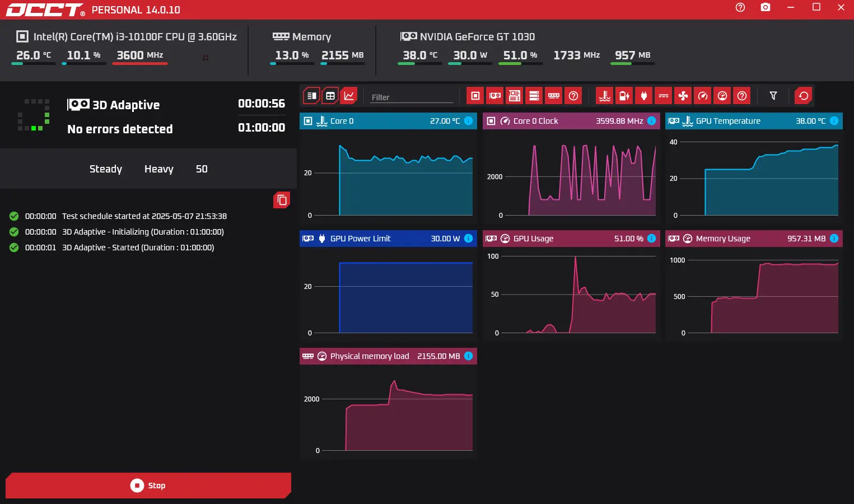This screenshot has width=854, height=504.
Task: Click the Filter text field
Action: [412, 97]
